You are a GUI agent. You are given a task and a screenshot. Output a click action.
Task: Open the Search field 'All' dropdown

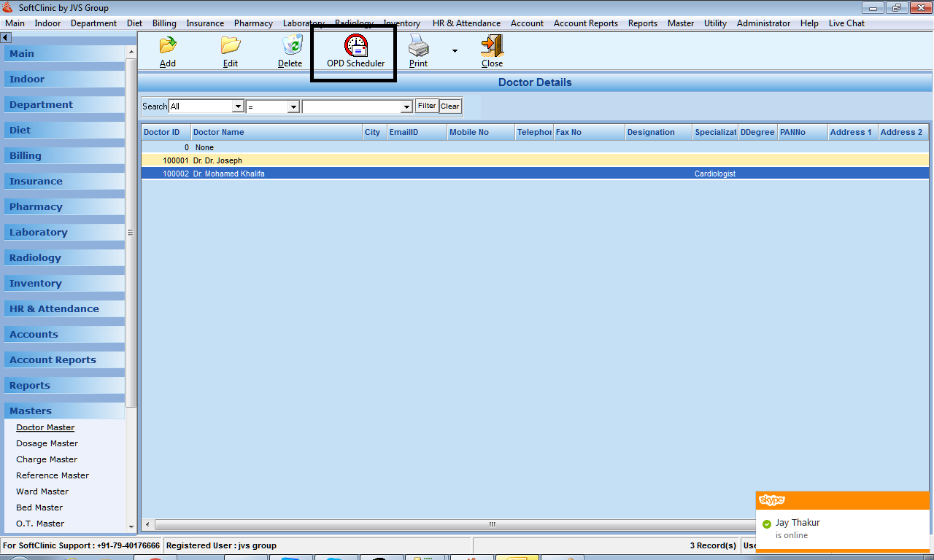pyautogui.click(x=237, y=106)
